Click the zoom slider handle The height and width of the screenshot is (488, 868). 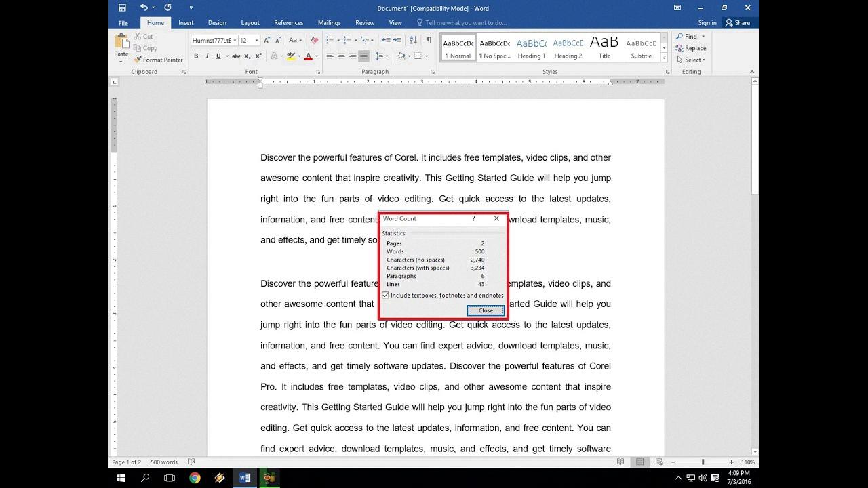pyautogui.click(x=703, y=462)
